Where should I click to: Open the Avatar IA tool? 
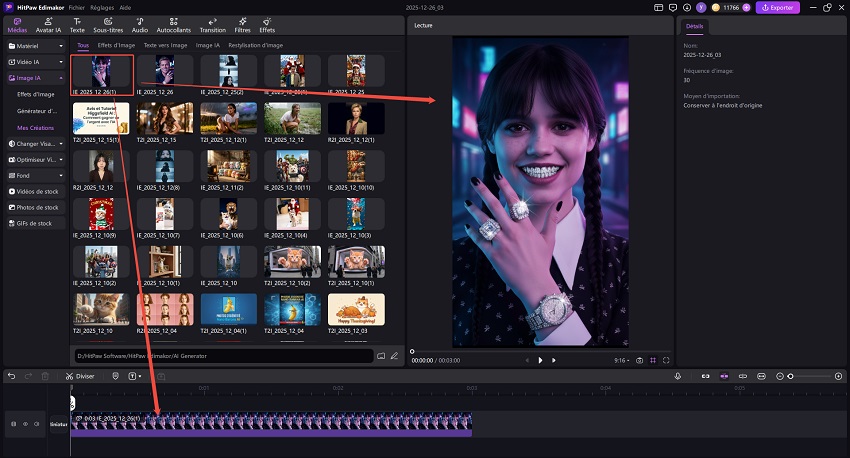47,24
